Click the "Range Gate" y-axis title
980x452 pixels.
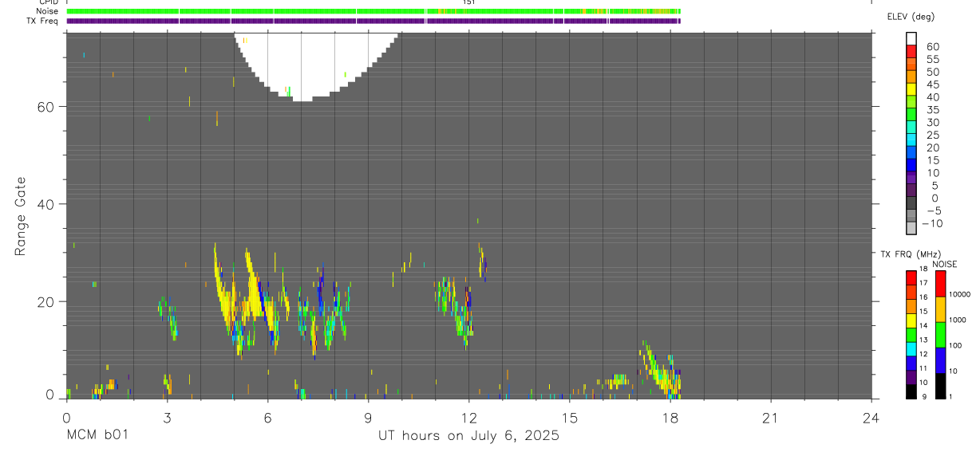click(x=20, y=216)
